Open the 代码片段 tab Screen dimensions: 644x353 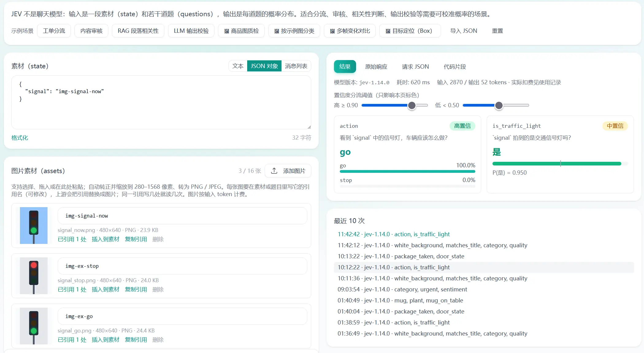454,66
